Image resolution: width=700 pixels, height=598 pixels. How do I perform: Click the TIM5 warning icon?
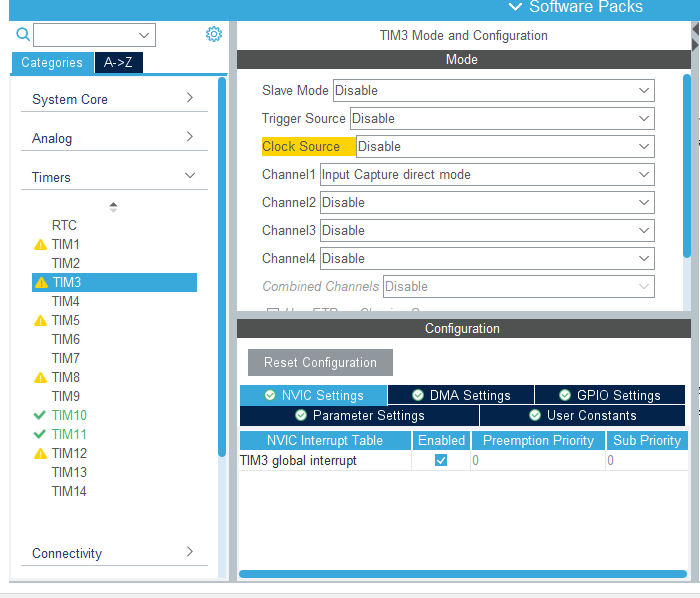pos(40,320)
